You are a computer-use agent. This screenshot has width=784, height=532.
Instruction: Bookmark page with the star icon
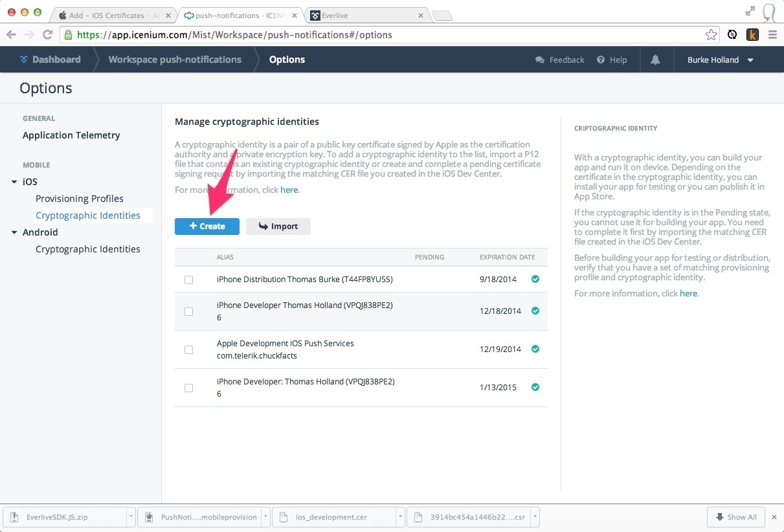coord(711,35)
